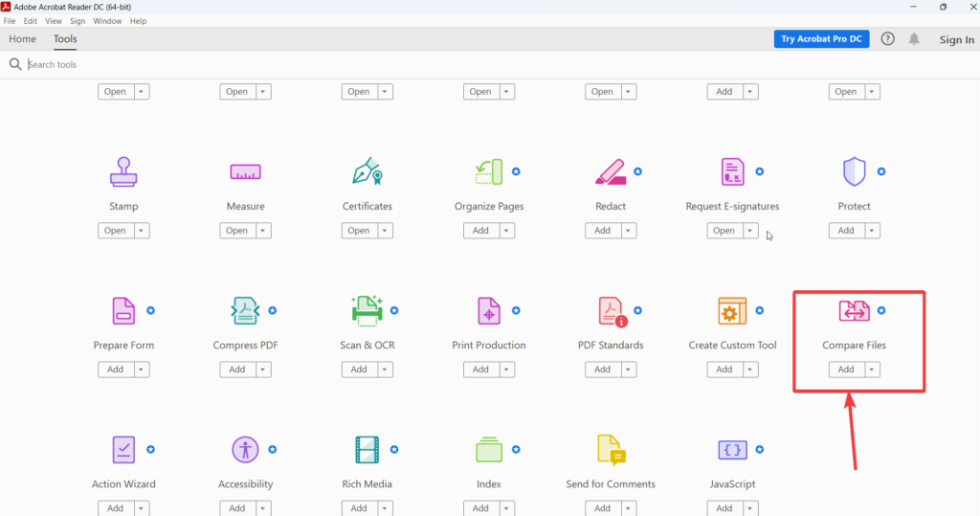Screen dimensions: 980x516
Task: Open the Window menu
Action: point(107,21)
